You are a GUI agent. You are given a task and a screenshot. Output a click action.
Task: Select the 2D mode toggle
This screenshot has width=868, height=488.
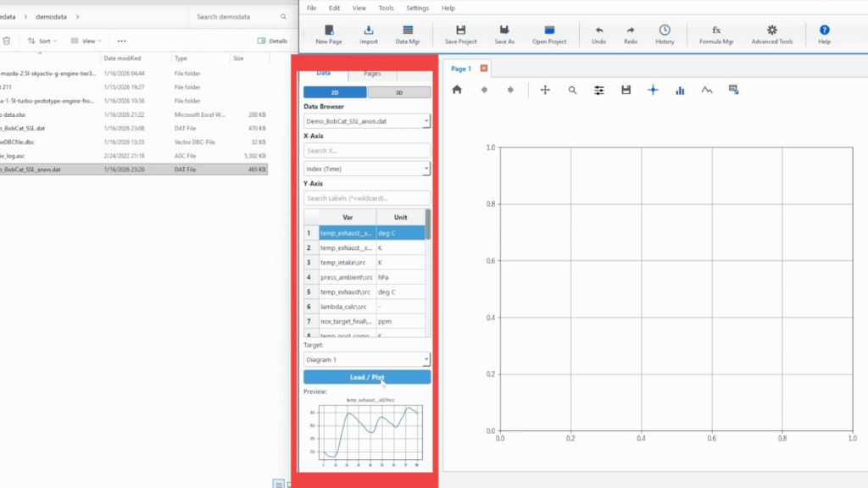[x=335, y=92]
